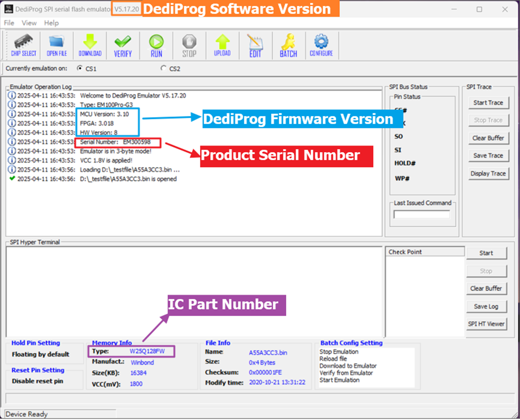
Task: Open the File menu
Action: (9, 23)
